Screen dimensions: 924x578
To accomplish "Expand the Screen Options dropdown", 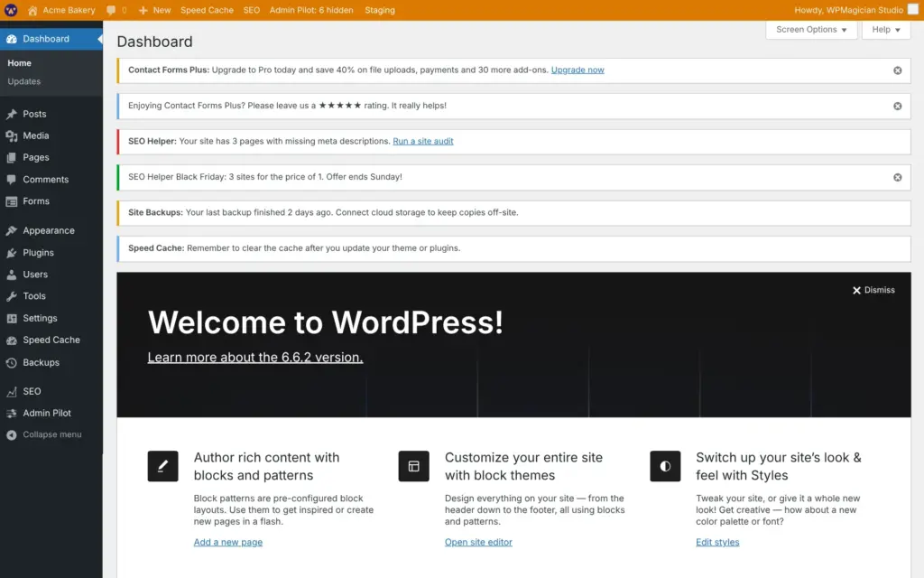I will click(x=811, y=30).
